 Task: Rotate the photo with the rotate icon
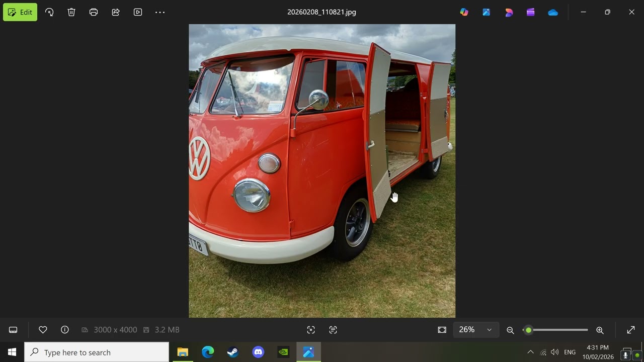coord(49,12)
